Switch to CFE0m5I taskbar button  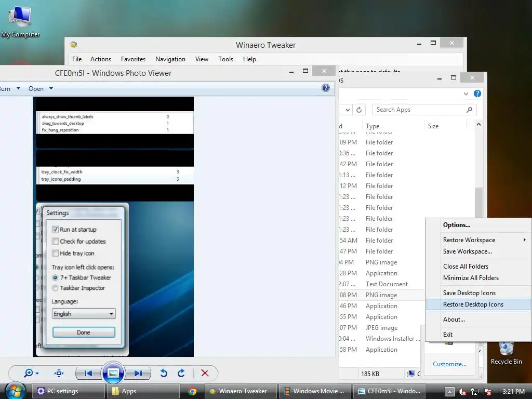[389, 391]
